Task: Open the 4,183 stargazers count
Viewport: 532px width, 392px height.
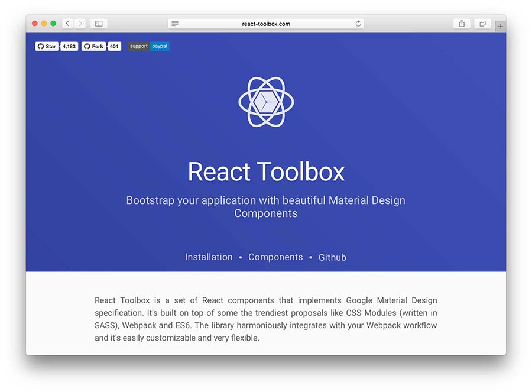Action: [70, 46]
